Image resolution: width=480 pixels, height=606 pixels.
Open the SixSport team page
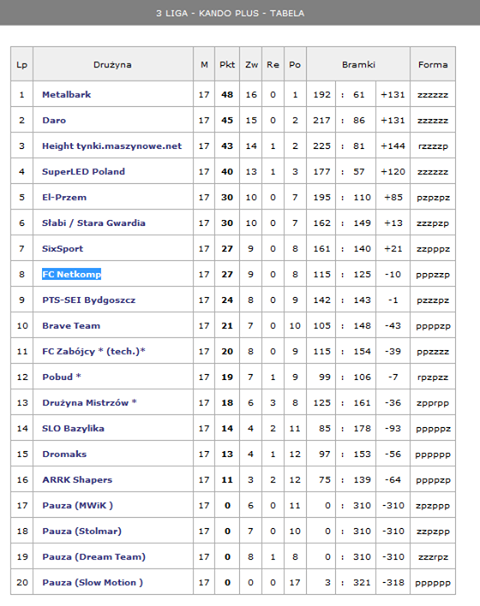[x=63, y=249]
